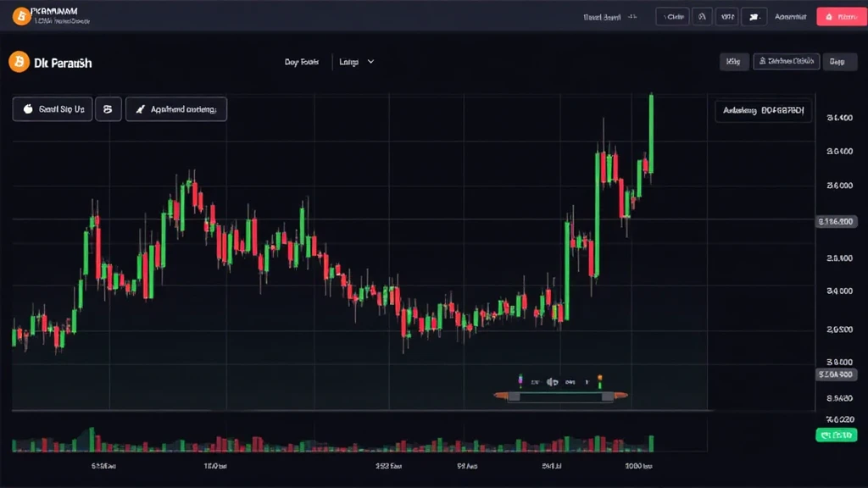Click the flag icon button in the top header
The width and height of the screenshot is (868, 488).
[x=754, y=16]
